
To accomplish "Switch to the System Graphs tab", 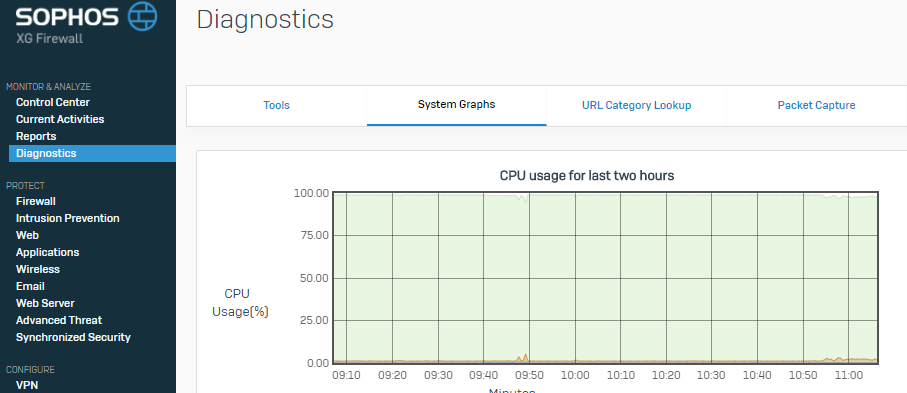I will click(456, 105).
